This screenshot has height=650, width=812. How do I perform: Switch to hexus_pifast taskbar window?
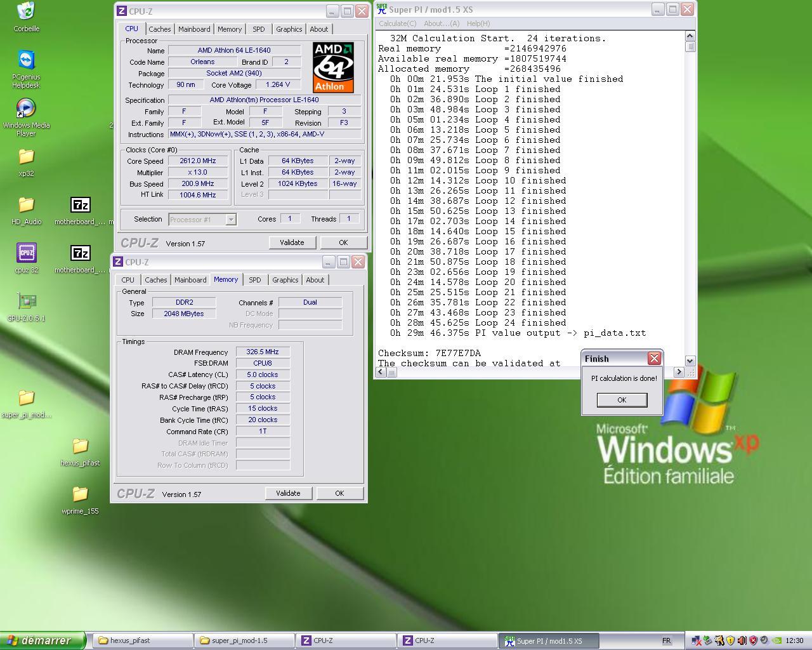pos(143,640)
